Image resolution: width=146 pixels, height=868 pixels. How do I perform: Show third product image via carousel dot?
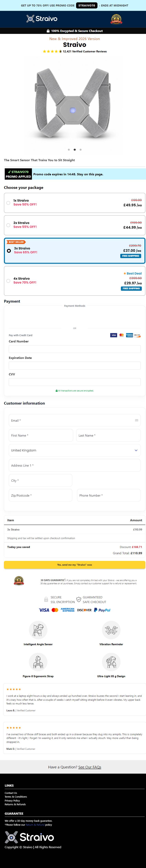pyautogui.click(x=80, y=150)
